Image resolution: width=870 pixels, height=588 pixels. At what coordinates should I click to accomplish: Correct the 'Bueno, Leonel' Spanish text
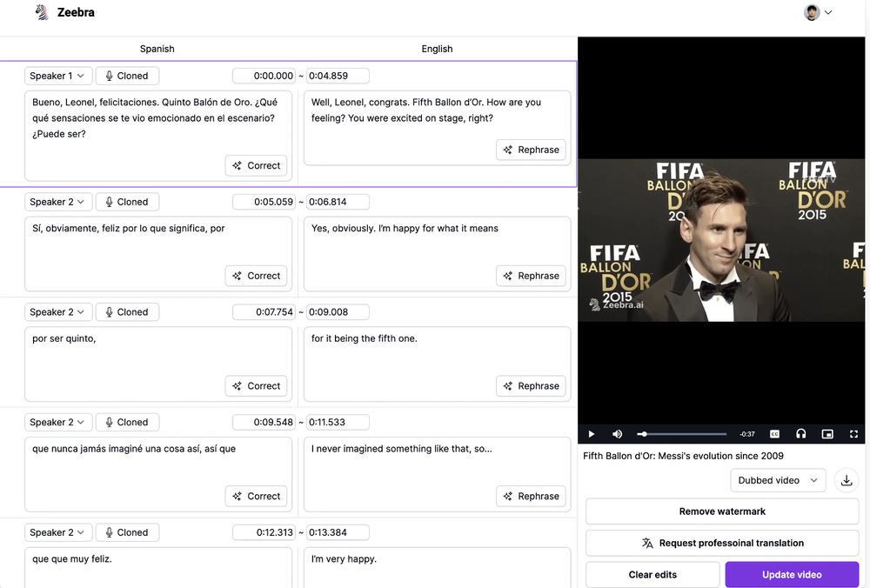coord(256,166)
